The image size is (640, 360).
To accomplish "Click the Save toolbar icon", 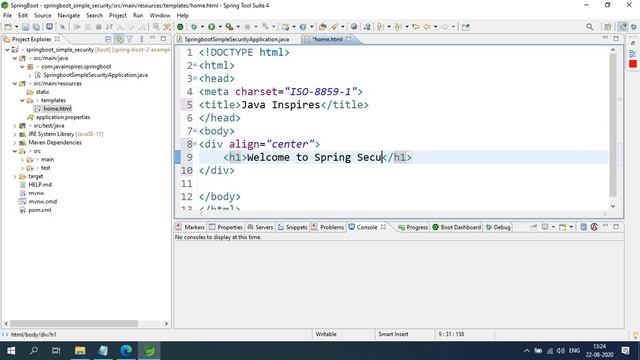I will [x=25, y=27].
